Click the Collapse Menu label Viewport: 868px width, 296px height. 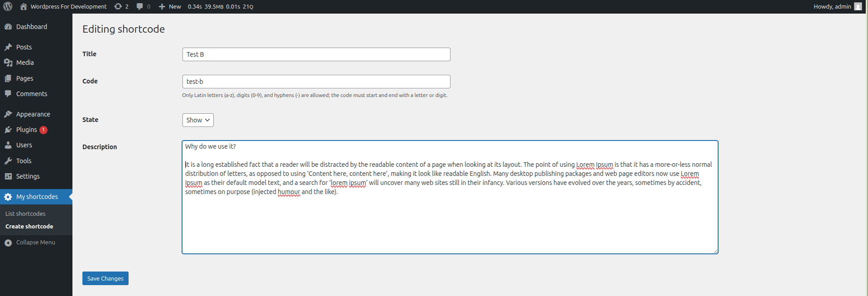(x=36, y=243)
